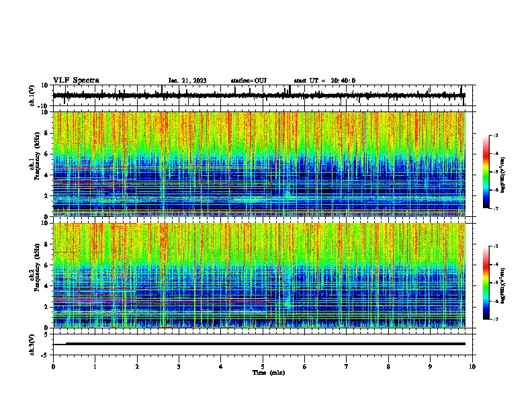Click the log(PSD) label beside ch.1 color scale

pyautogui.click(x=502, y=175)
